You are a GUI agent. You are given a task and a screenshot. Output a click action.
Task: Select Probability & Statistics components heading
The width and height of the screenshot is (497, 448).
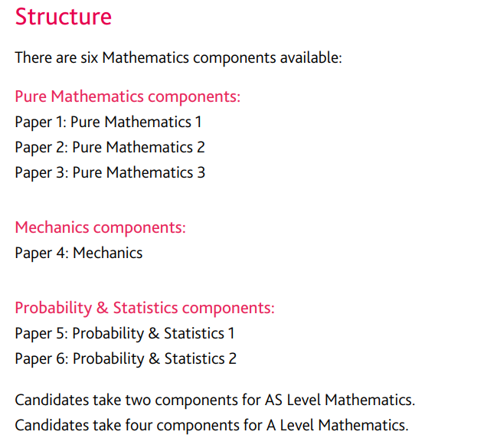145,308
